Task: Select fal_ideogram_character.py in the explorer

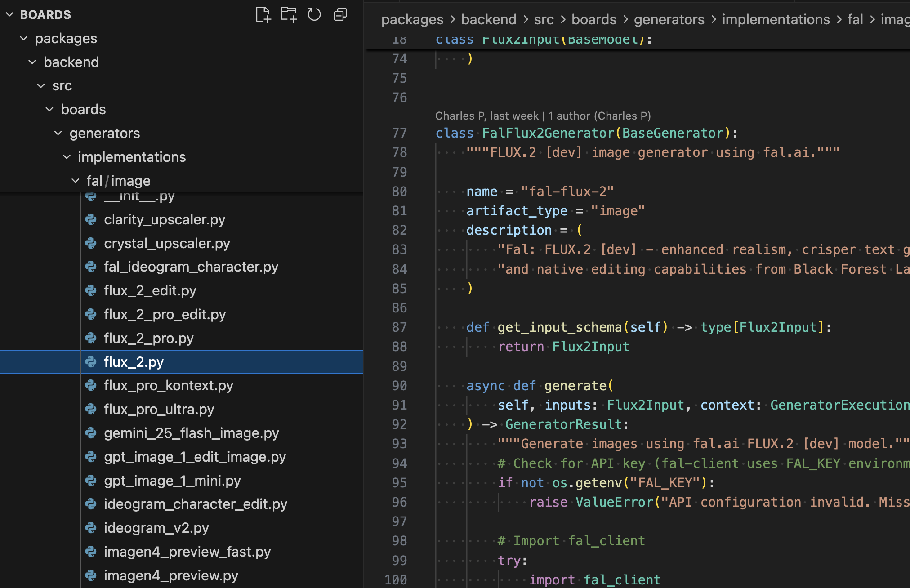Action: click(x=191, y=267)
